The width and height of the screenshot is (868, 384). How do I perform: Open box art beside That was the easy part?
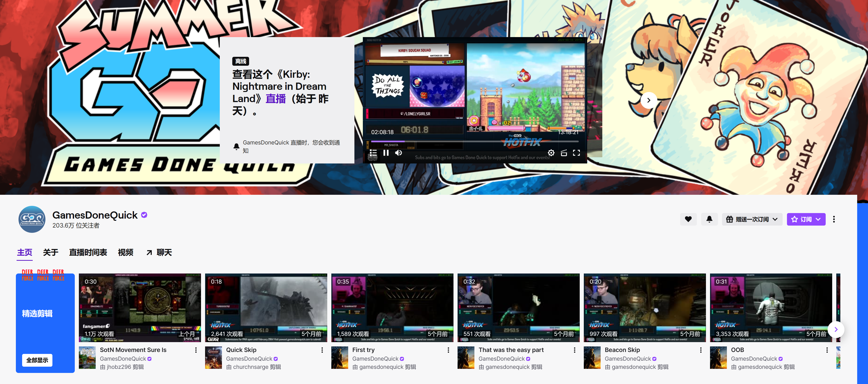(x=466, y=358)
